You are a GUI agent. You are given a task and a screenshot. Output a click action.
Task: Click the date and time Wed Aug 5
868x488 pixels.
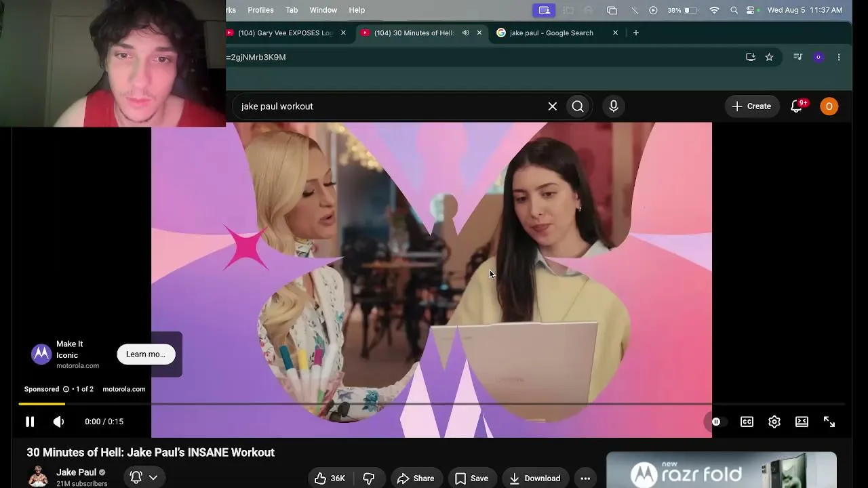805,10
